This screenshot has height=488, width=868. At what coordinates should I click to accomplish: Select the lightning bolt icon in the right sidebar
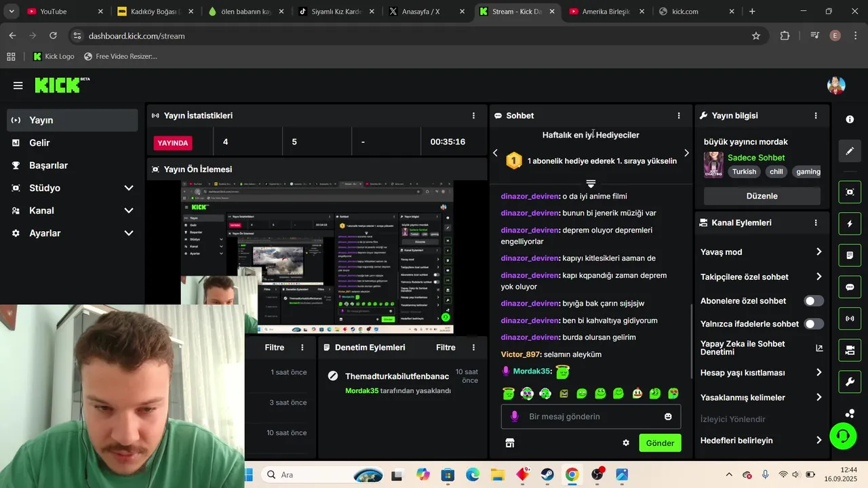click(x=850, y=224)
